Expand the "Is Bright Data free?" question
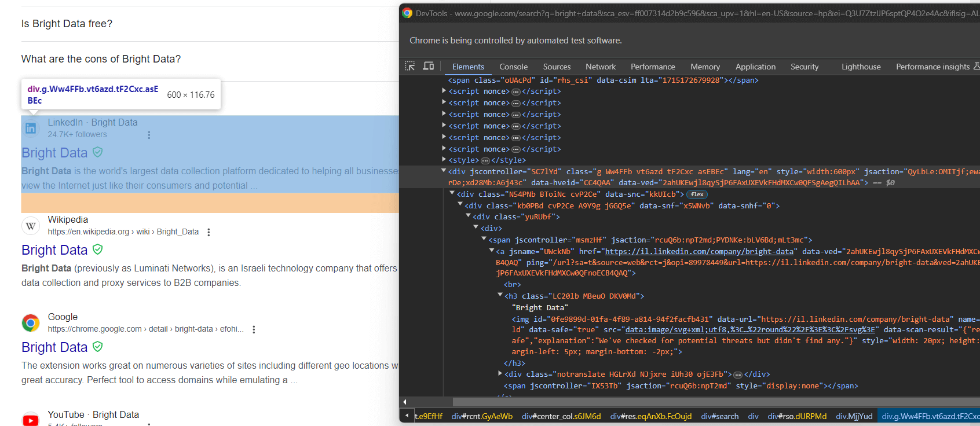This screenshot has height=426, width=980. [67, 24]
